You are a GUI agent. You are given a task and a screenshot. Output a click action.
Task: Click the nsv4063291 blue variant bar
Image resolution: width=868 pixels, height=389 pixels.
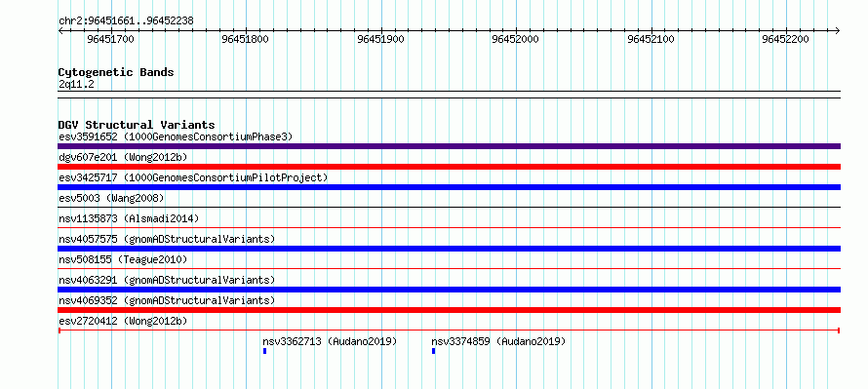449,290
